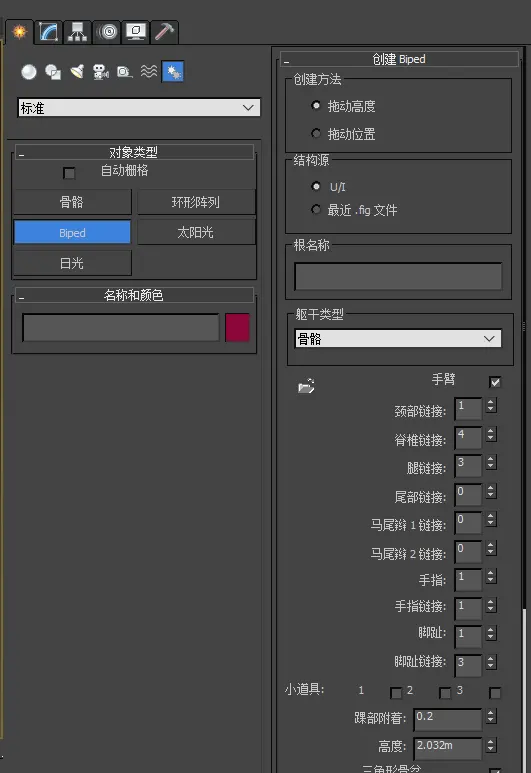Select the Systems category icon

pyautogui.click(x=173, y=72)
